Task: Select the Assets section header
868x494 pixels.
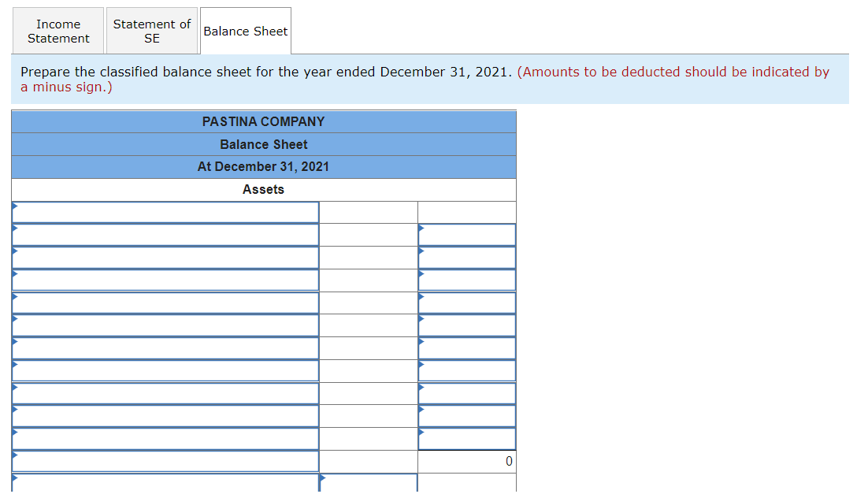Action: point(264,189)
